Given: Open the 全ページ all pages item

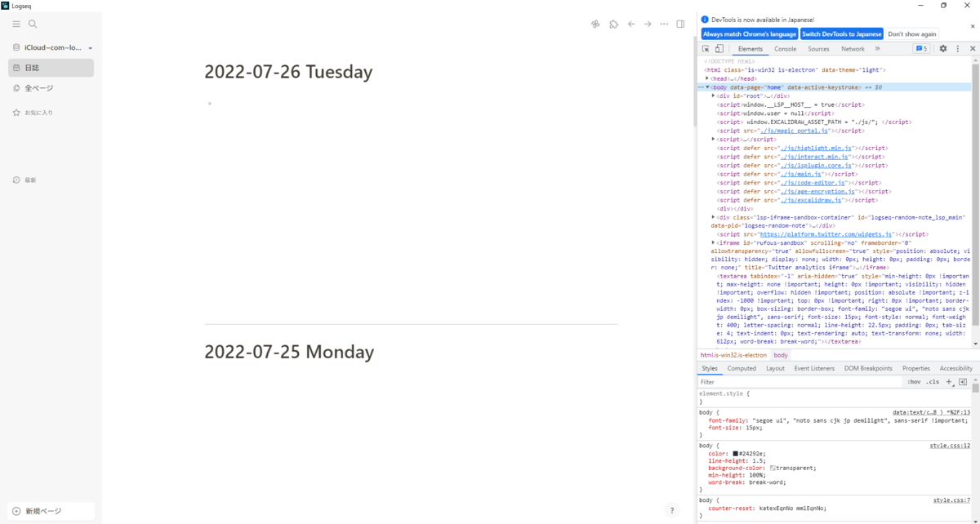Looking at the screenshot, I should point(51,88).
